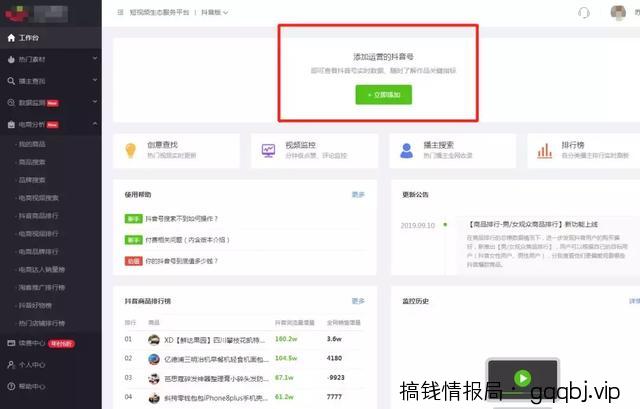Click the 续费中心 card icon
Viewport: 640px width, 409px height.
point(11,343)
